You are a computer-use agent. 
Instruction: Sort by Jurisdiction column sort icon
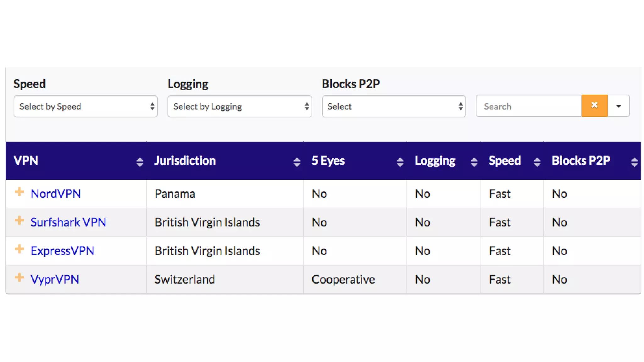click(297, 162)
